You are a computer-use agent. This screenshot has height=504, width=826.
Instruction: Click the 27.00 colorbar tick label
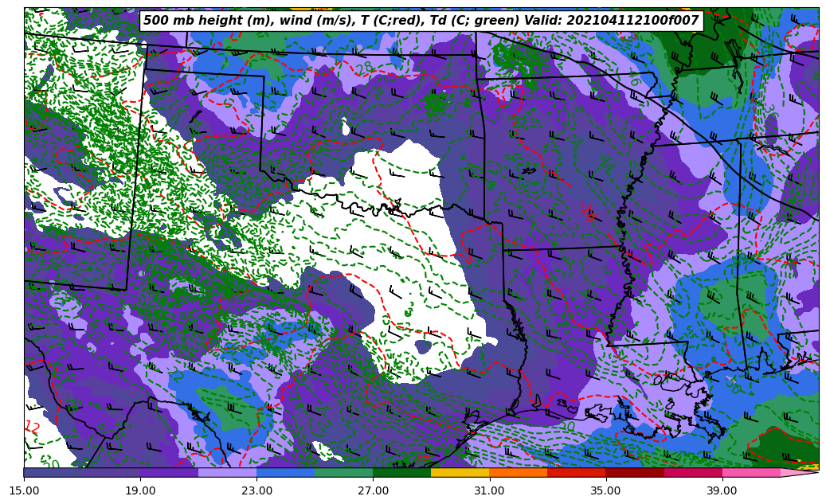[373, 490]
